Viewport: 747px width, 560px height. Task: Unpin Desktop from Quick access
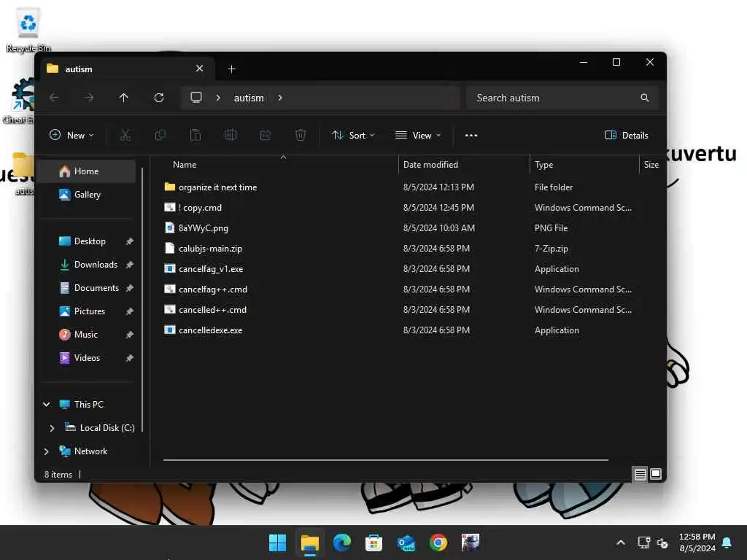pos(130,241)
